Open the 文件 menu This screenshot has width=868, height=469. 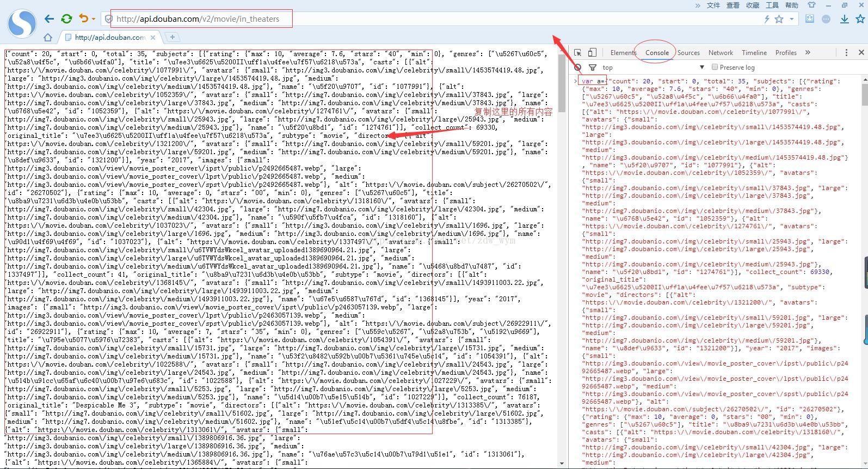pos(713,5)
